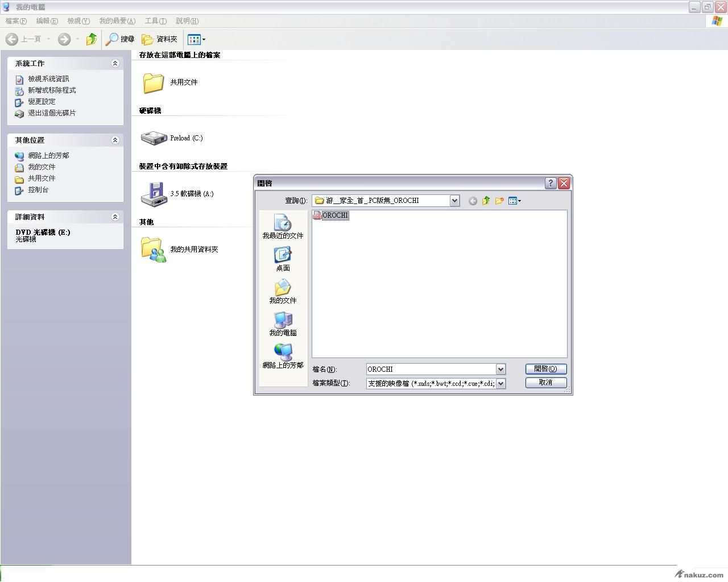Collapse the 系統工作 panel
Viewport: 728px width, 582px height.
pyautogui.click(x=115, y=64)
